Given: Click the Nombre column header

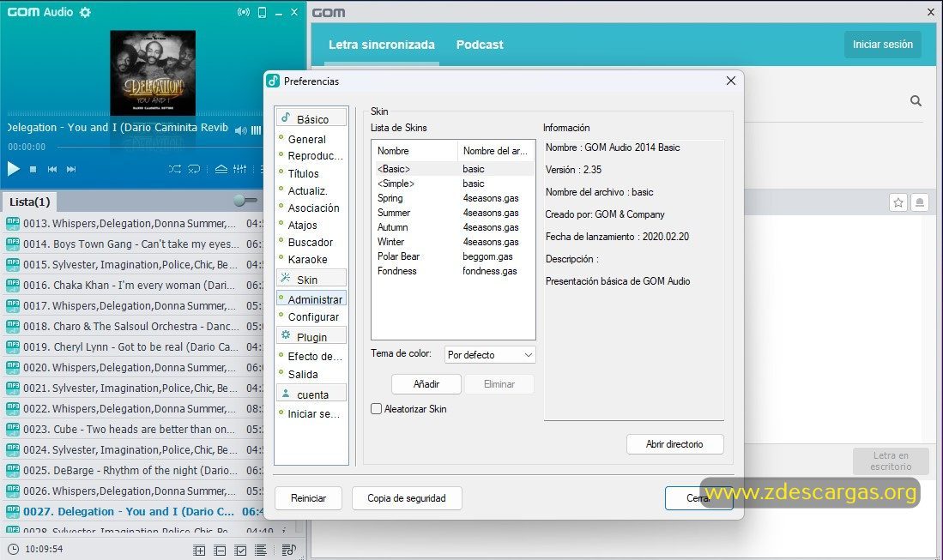Looking at the screenshot, I should coord(415,151).
